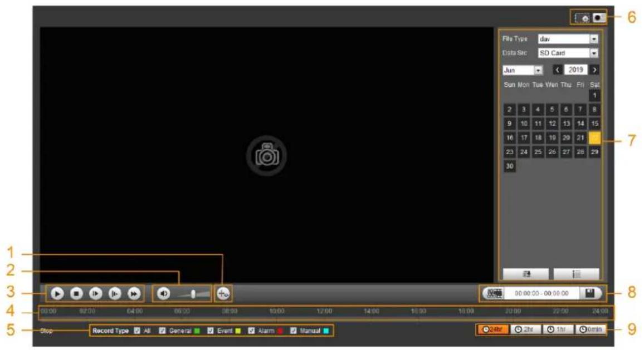Start playback with the Play button
Viewport: 644px width, 350px height.
tap(57, 294)
